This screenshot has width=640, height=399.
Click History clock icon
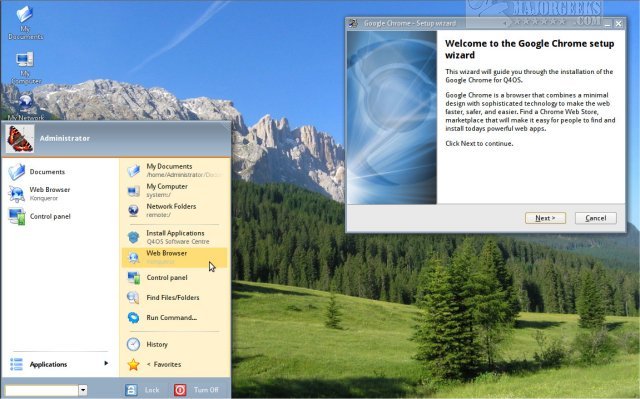point(133,344)
